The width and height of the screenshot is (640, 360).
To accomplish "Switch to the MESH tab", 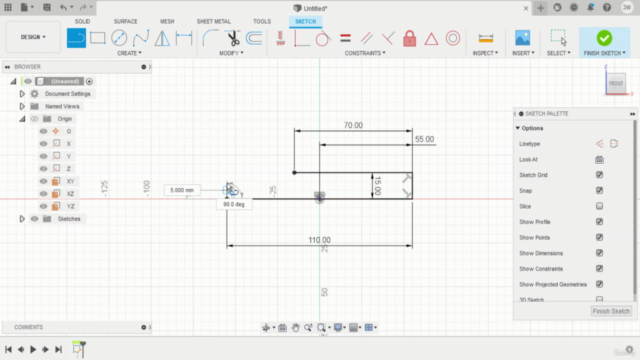I will 167,21.
